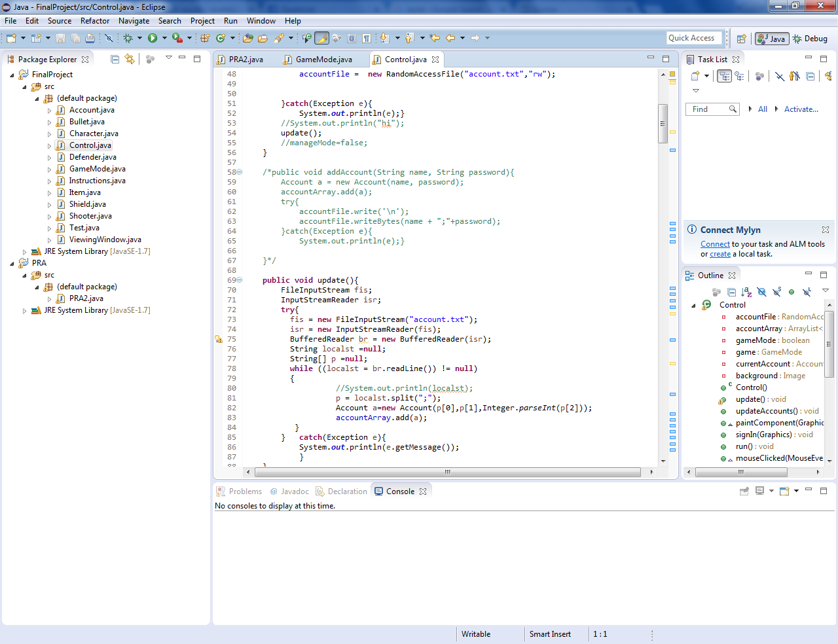Click Link with Editor in Package Explorer
This screenshot has height=644, width=838.
click(x=130, y=59)
